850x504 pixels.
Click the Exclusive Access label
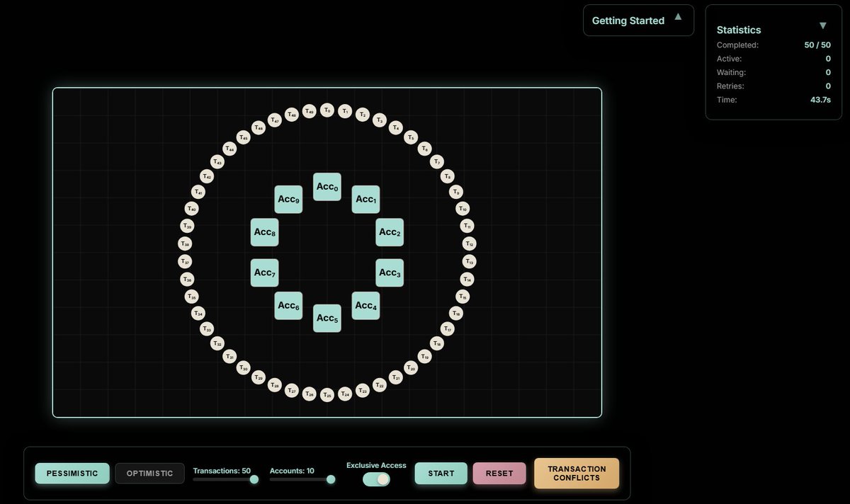(376, 465)
